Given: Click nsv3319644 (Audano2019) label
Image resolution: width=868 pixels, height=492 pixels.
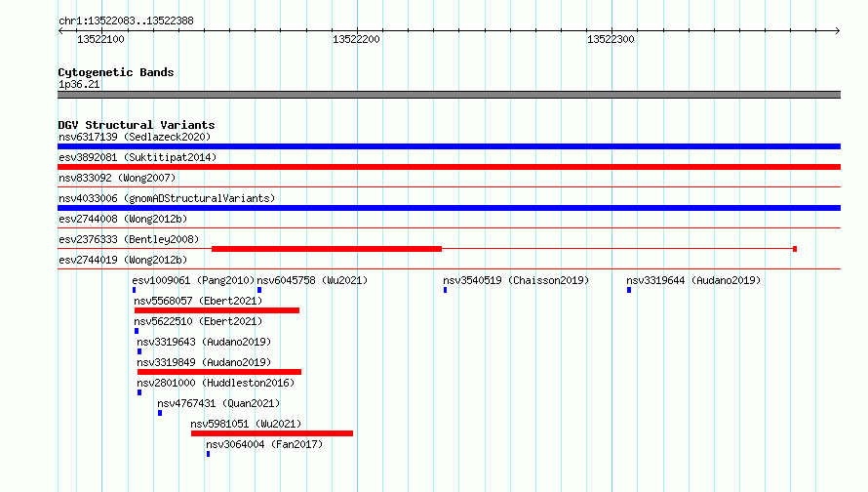Looking at the screenshot, I should [693, 280].
